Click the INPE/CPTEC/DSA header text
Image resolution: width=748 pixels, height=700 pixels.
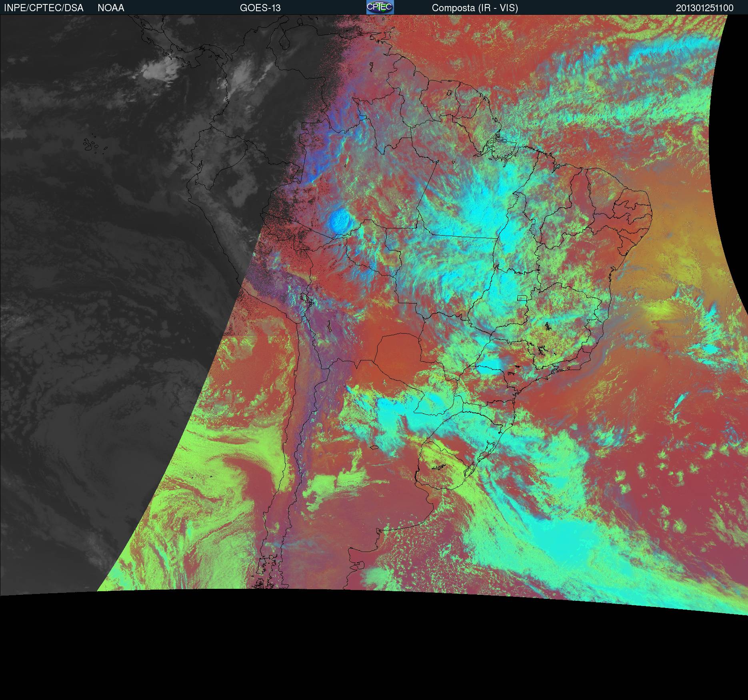[x=44, y=8]
